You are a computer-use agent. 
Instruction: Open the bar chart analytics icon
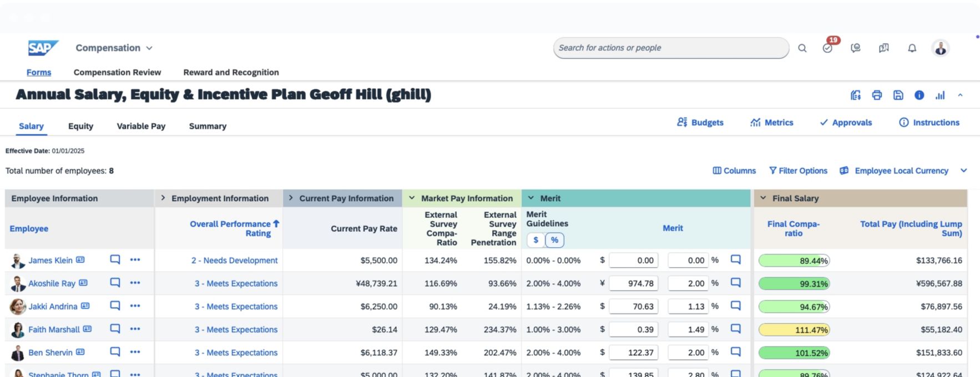click(x=940, y=95)
